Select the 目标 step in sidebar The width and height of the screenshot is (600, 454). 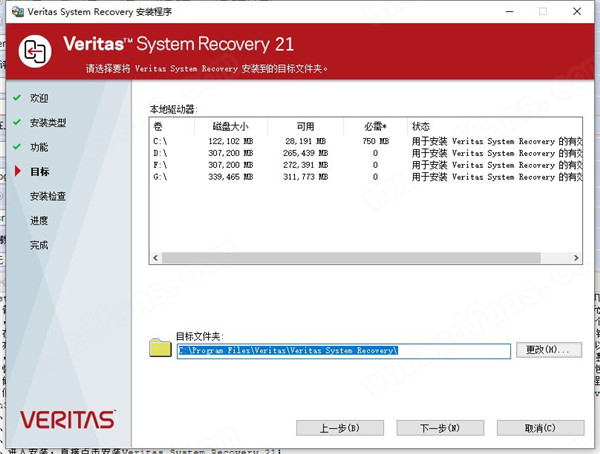[39, 171]
